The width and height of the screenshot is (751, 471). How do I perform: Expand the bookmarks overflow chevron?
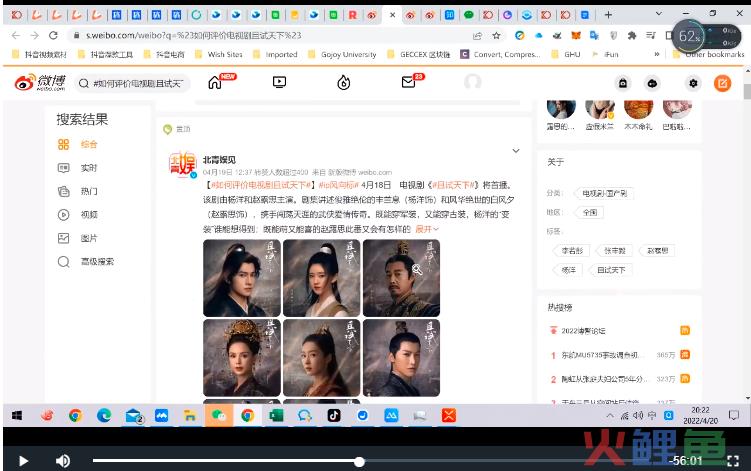click(657, 54)
